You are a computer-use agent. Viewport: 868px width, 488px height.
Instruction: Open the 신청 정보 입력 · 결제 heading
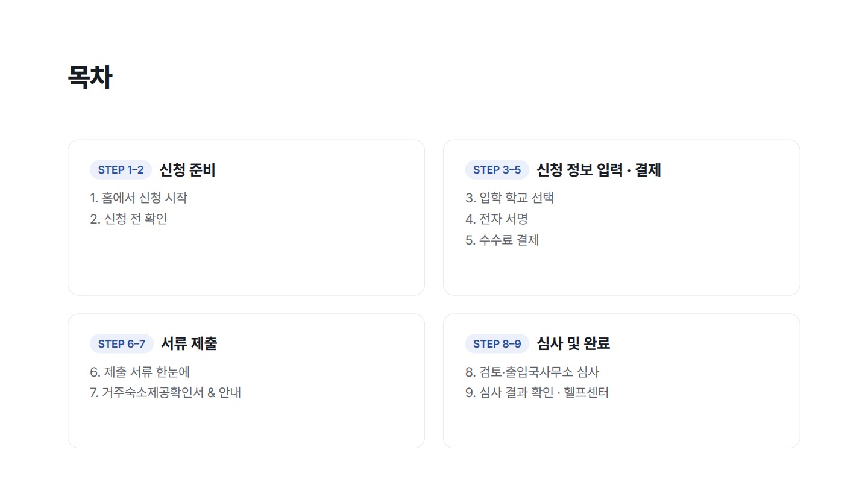[x=599, y=170]
